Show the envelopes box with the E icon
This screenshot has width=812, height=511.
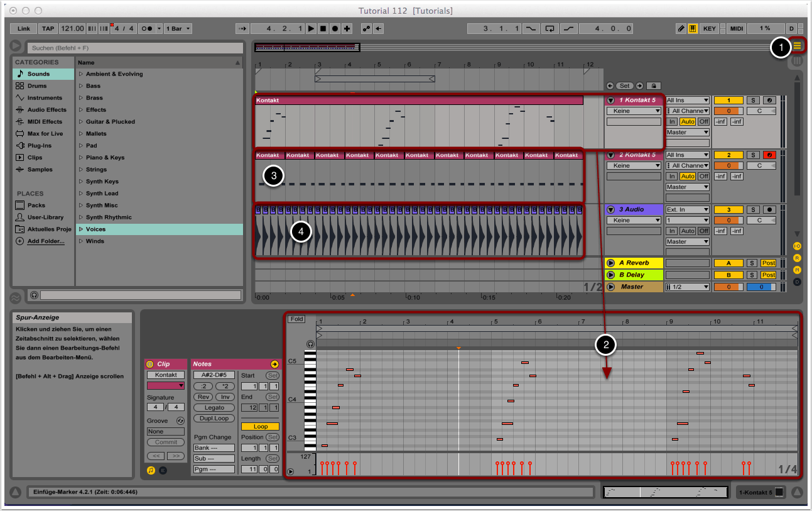163,470
